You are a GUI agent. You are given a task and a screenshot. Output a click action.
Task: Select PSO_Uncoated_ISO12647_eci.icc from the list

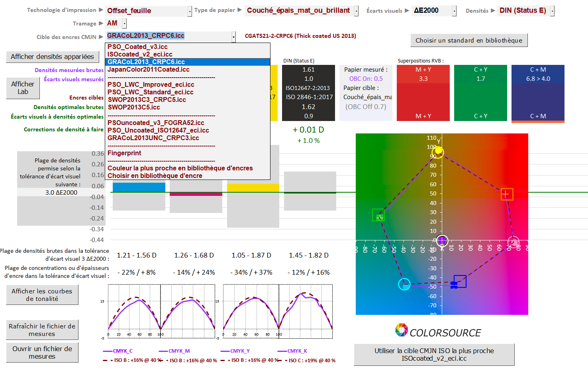pyautogui.click(x=188, y=131)
